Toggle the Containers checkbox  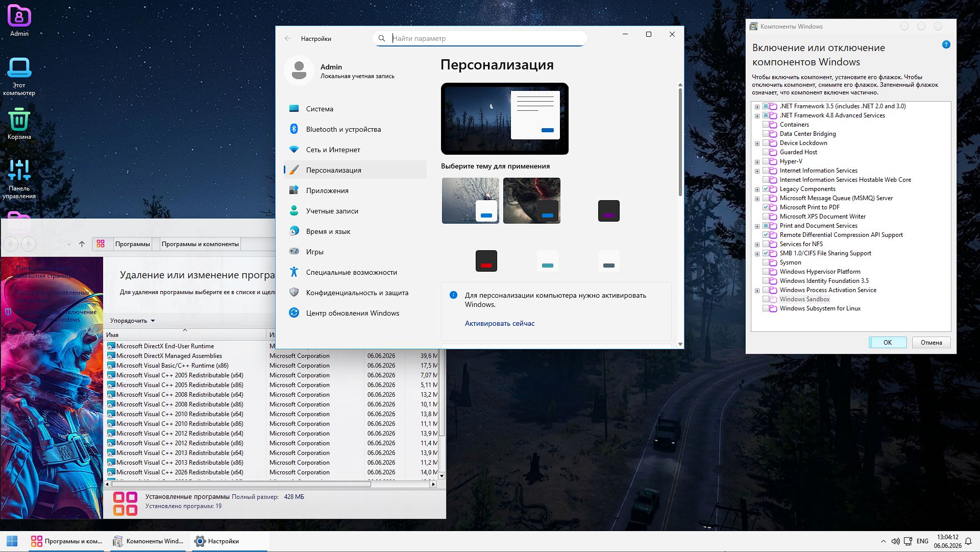point(766,125)
